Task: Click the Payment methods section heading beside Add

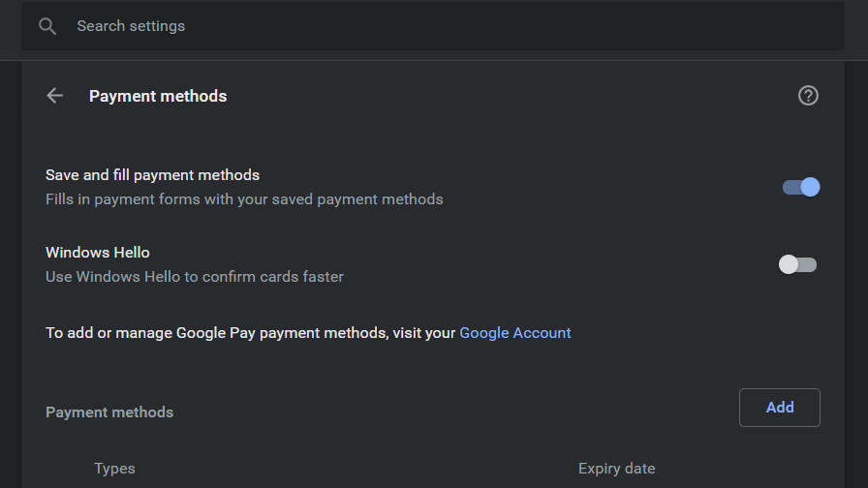Action: coord(109,412)
